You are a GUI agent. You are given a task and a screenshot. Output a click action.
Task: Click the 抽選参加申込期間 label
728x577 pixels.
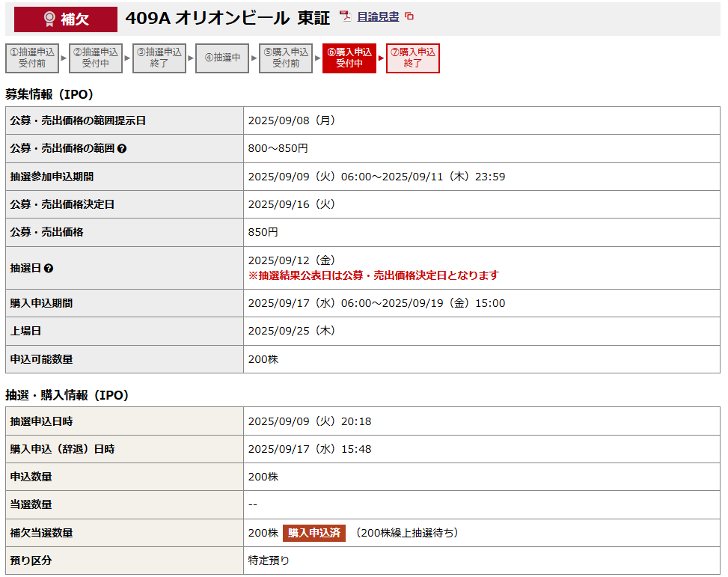[52, 177]
